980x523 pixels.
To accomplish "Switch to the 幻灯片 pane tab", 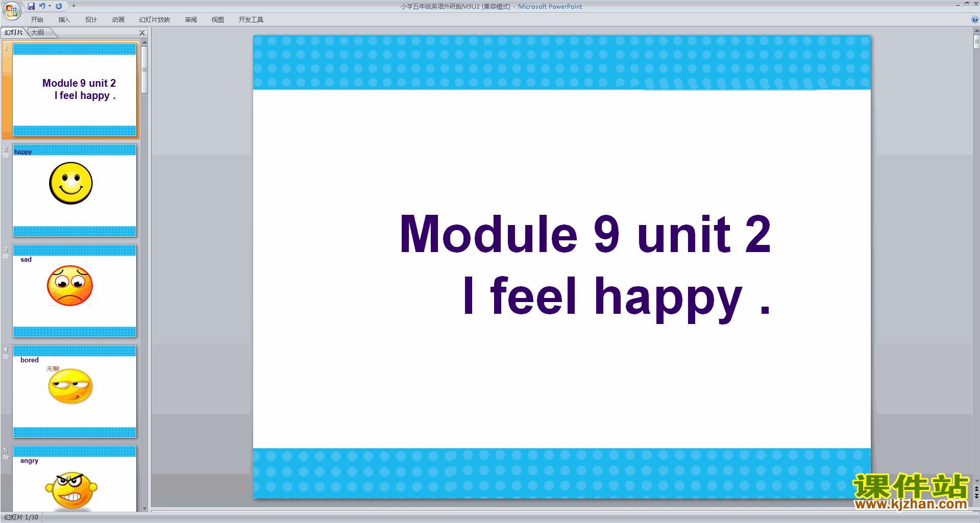I will tap(14, 33).
